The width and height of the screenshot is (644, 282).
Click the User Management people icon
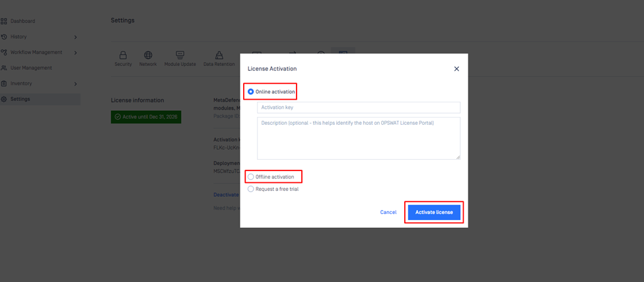pyautogui.click(x=4, y=68)
